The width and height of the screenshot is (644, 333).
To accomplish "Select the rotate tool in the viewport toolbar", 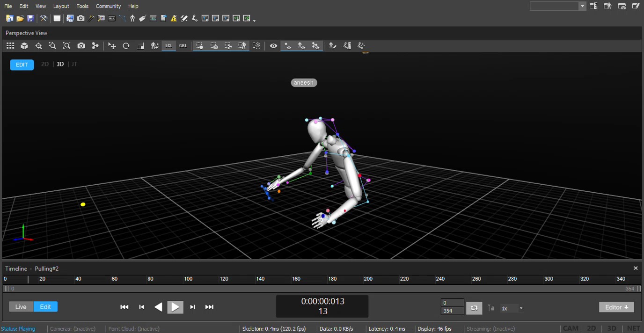I will [126, 46].
